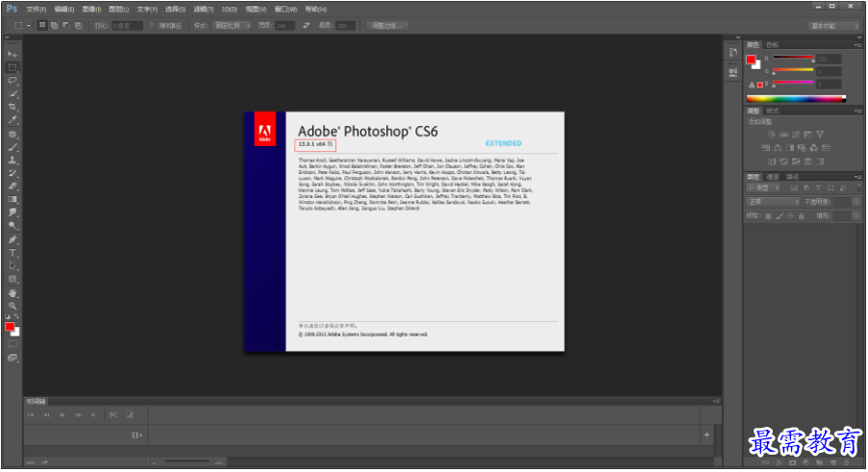The width and height of the screenshot is (868, 472).
Task: Select the Brush tool
Action: tap(12, 147)
